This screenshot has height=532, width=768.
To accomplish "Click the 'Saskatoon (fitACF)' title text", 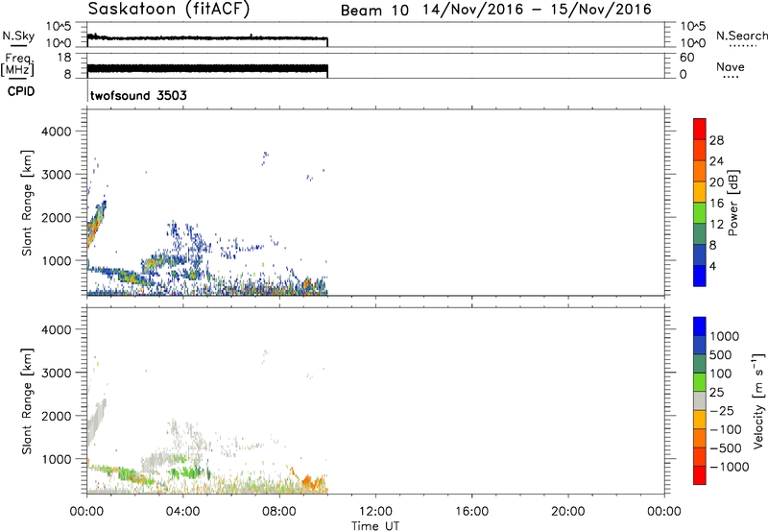I will click(x=169, y=9).
